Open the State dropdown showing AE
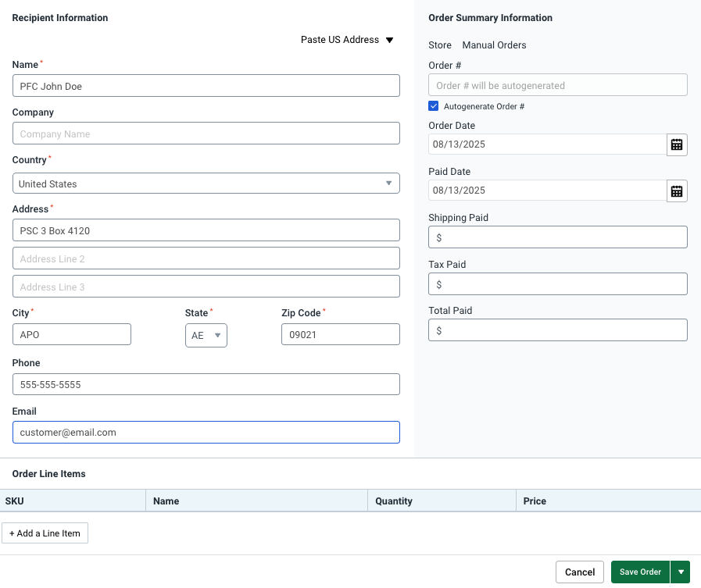 click(206, 336)
